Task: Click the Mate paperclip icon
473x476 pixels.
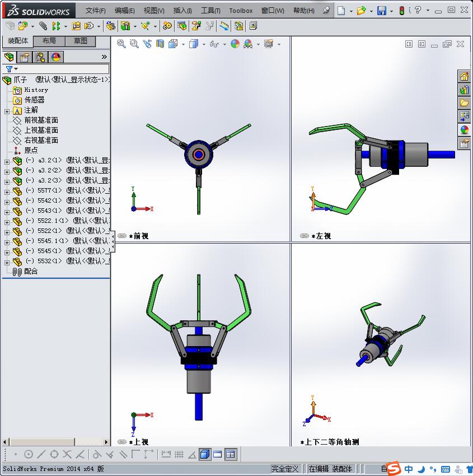Action: pyautogui.click(x=44, y=26)
